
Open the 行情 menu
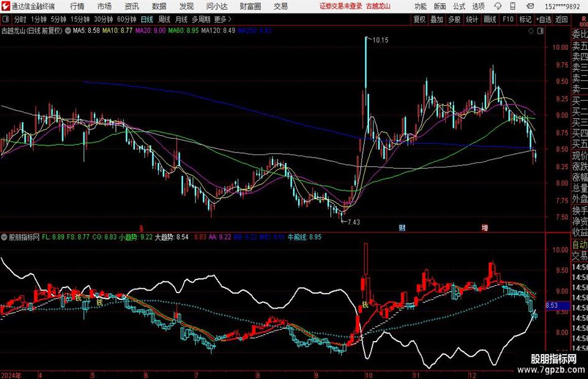(x=77, y=6)
